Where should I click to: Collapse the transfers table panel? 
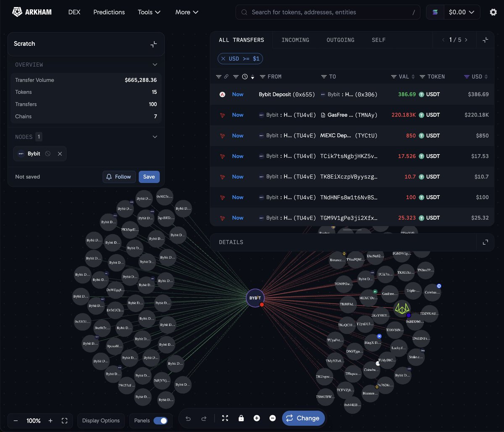tap(485, 40)
